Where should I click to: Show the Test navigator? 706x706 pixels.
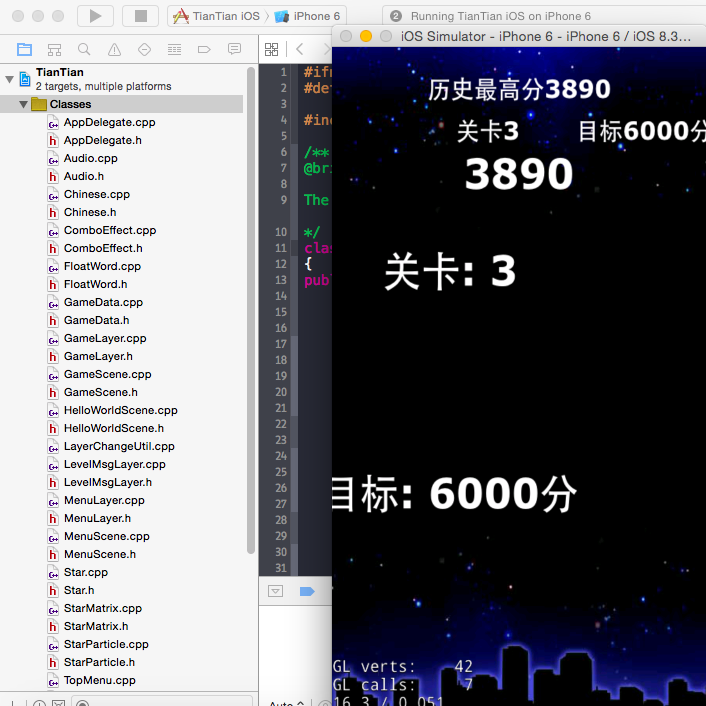point(144,49)
